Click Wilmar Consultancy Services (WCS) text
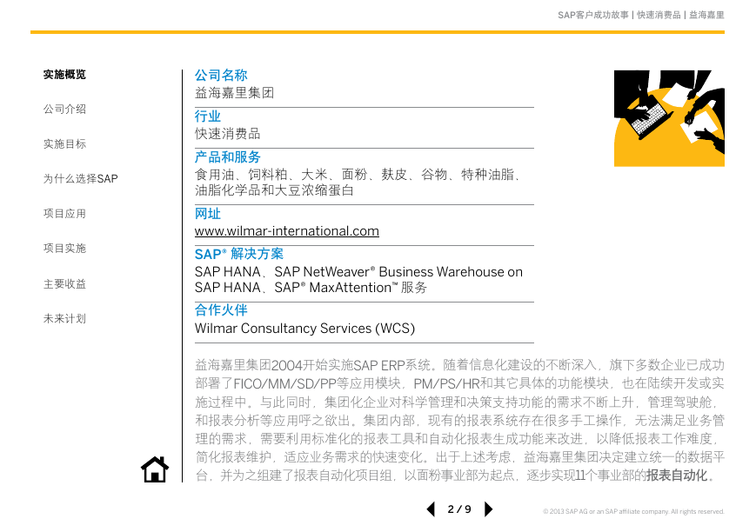756x532 pixels. [304, 329]
